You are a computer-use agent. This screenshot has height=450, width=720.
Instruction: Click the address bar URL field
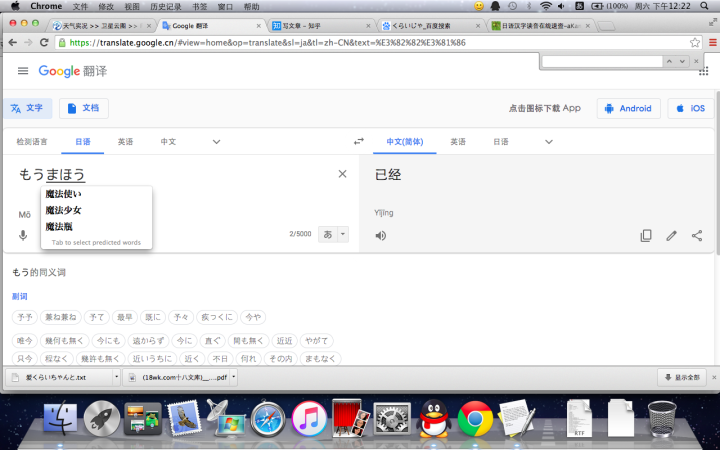[x=372, y=43]
